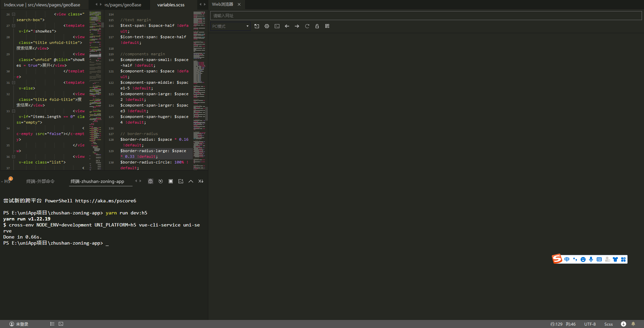Change file encoding UTF-8
Viewport: 644px width, 328px height.
[590, 324]
